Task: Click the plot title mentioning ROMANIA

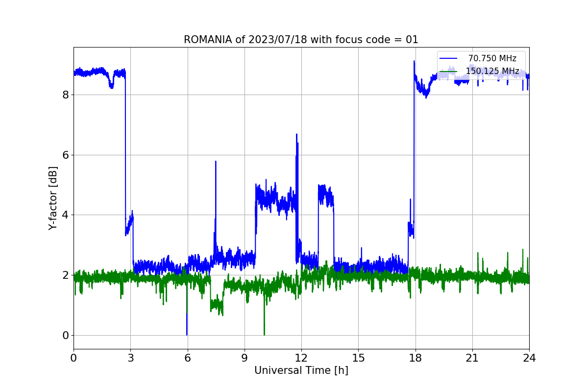Action: [x=301, y=40]
